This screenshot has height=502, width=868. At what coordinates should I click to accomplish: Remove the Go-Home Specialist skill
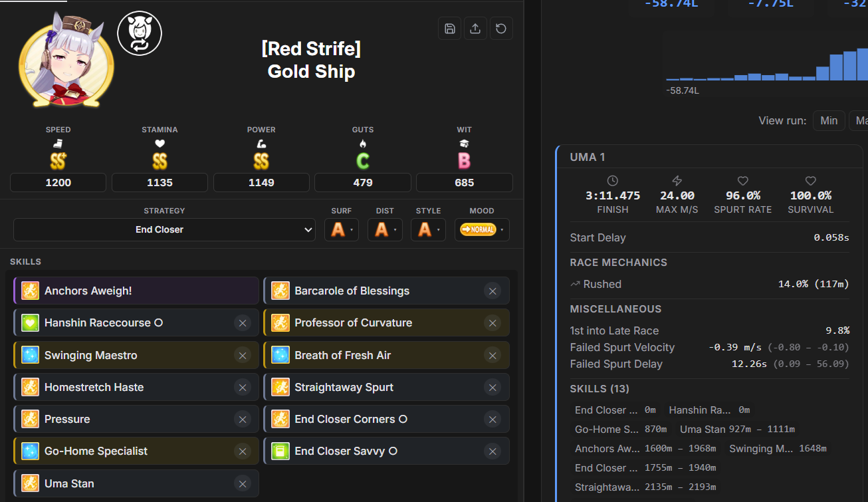(243, 451)
